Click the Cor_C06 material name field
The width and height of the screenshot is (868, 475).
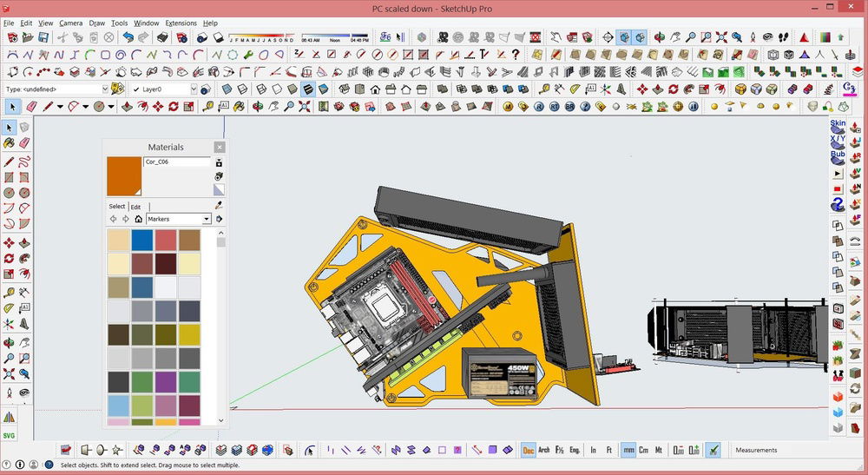(x=176, y=162)
